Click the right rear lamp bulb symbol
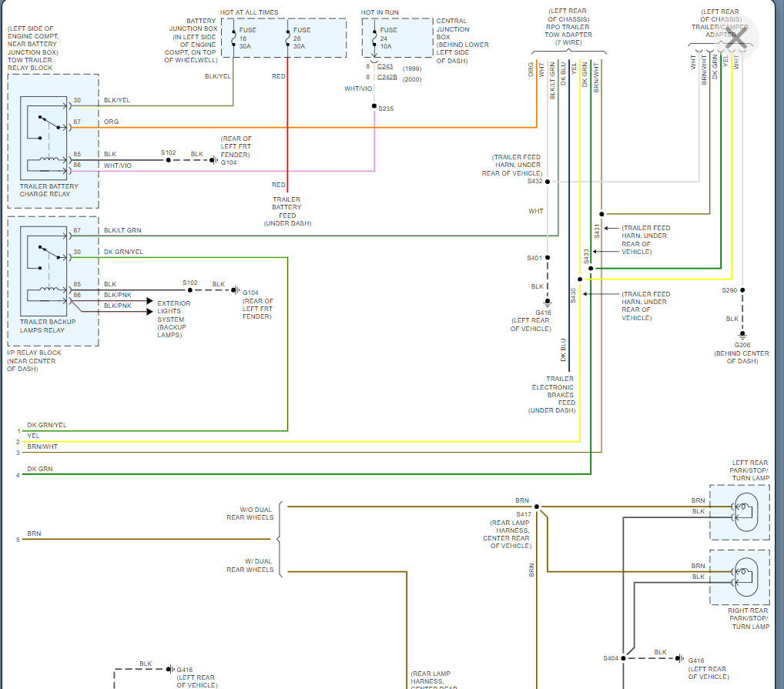Image resolution: width=784 pixels, height=689 pixels. point(745,577)
